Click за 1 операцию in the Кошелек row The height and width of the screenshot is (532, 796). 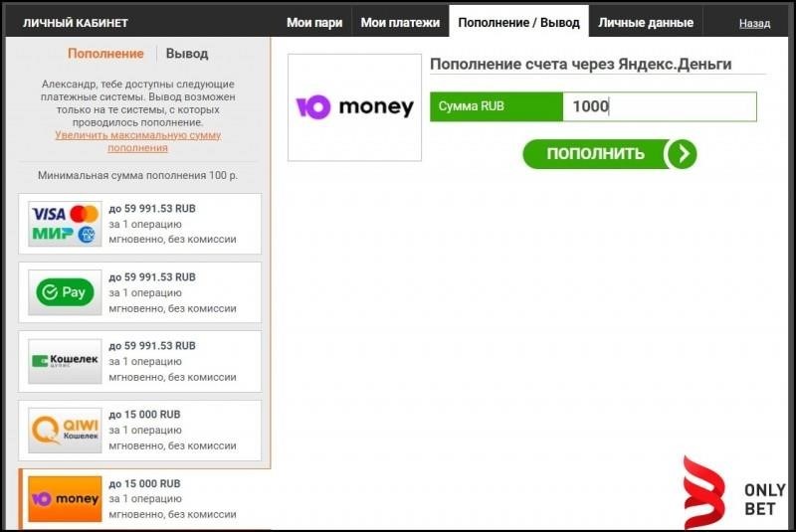click(145, 362)
